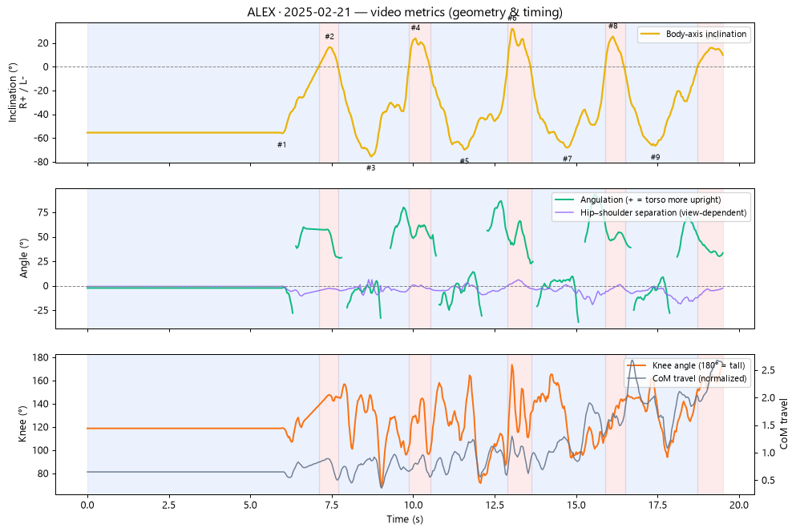
Task: Click the chart title ALEX 2025-02-21
Action: 405,12
